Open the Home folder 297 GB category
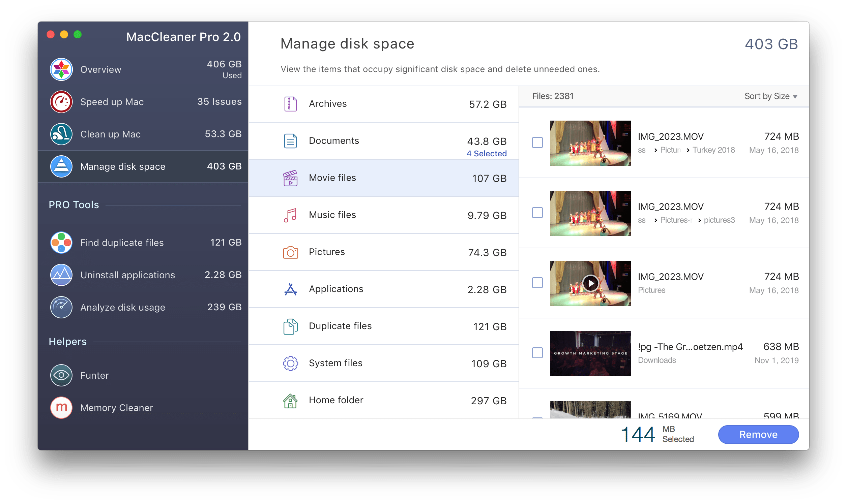 pyautogui.click(x=383, y=401)
